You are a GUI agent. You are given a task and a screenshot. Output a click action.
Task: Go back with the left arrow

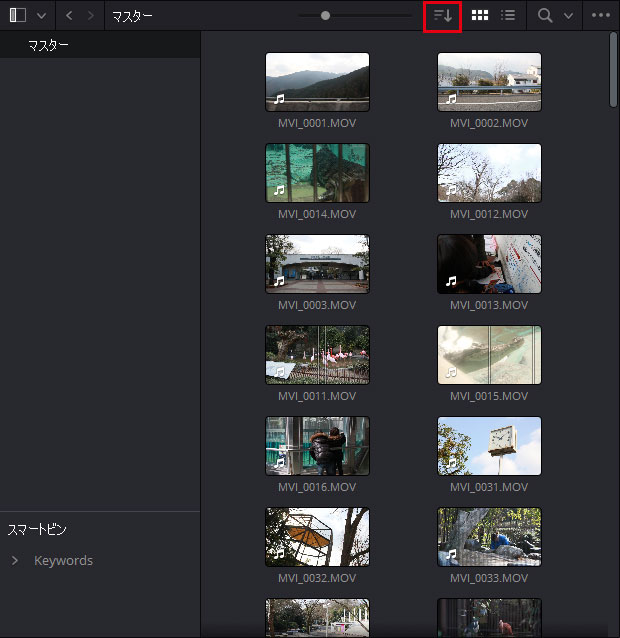(x=69, y=16)
